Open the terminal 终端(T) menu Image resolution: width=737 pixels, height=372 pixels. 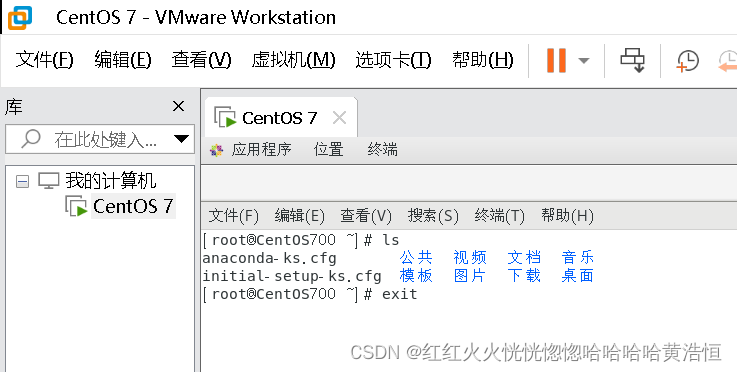tap(499, 216)
